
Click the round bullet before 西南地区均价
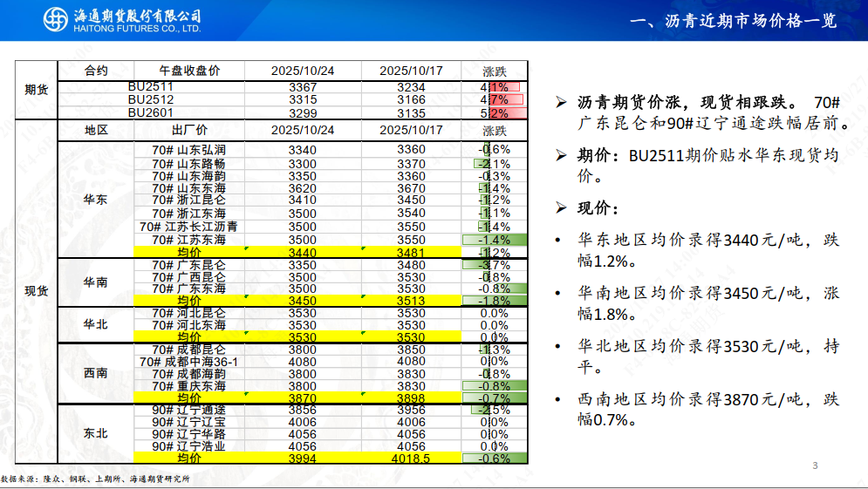[558, 400]
